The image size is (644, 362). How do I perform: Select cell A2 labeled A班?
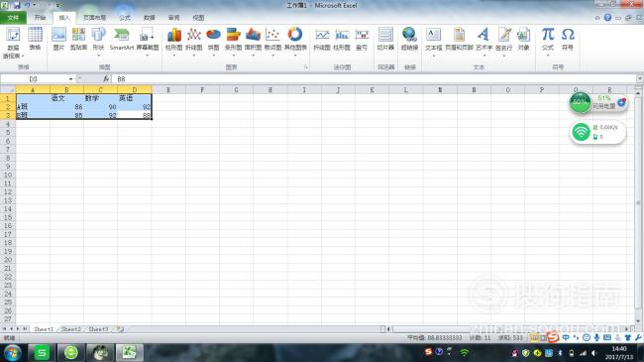(x=33, y=107)
